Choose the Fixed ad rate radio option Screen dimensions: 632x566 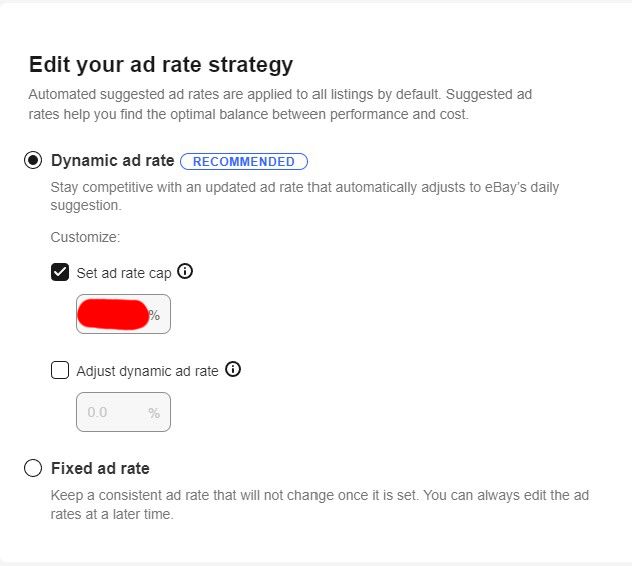point(33,468)
